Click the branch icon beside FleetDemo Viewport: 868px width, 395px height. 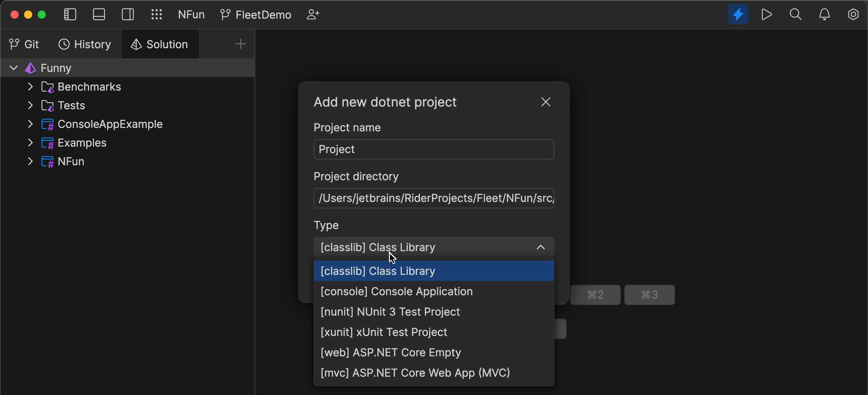pyautogui.click(x=225, y=15)
